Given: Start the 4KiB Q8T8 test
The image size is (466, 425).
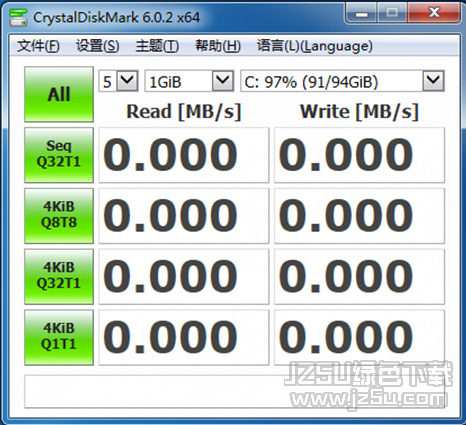Looking at the screenshot, I should tap(59, 216).
